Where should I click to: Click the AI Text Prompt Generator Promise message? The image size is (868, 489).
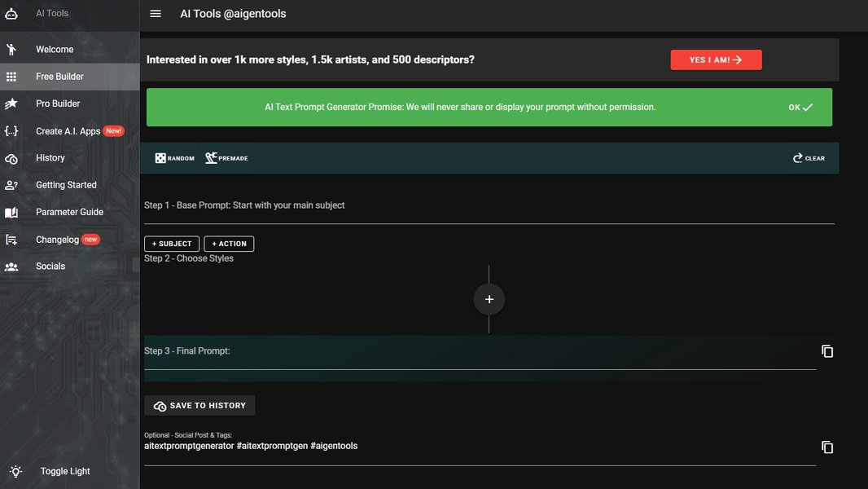[460, 107]
